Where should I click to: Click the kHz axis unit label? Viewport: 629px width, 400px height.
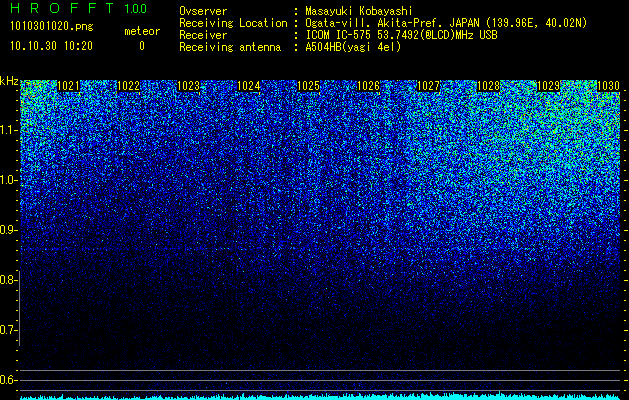click(x=9, y=81)
